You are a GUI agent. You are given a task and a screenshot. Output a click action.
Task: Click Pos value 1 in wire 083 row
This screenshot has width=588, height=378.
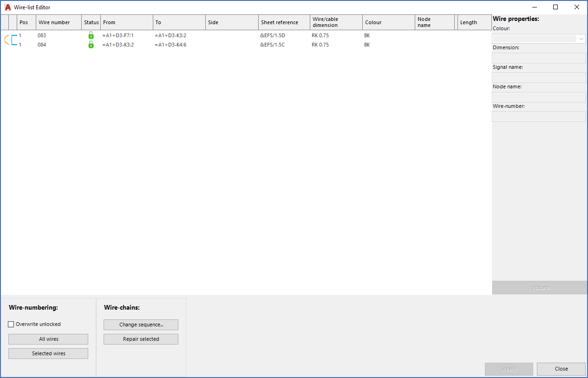point(20,35)
